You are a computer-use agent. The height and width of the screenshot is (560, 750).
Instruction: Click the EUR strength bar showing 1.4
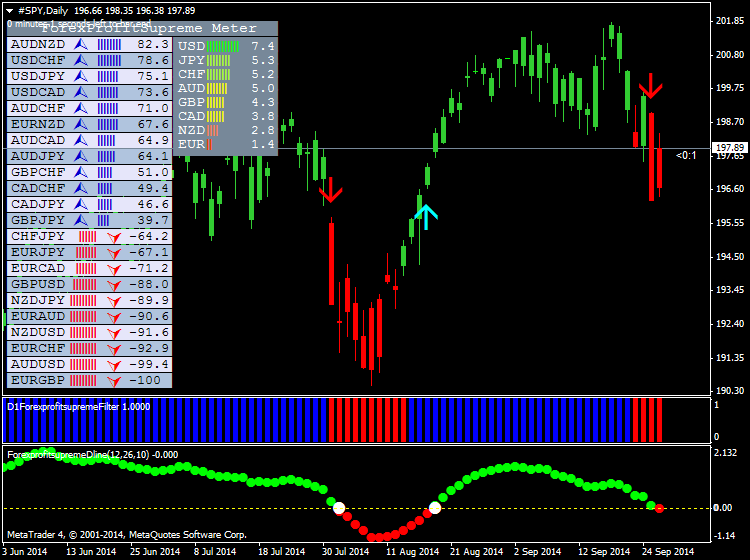(x=211, y=144)
